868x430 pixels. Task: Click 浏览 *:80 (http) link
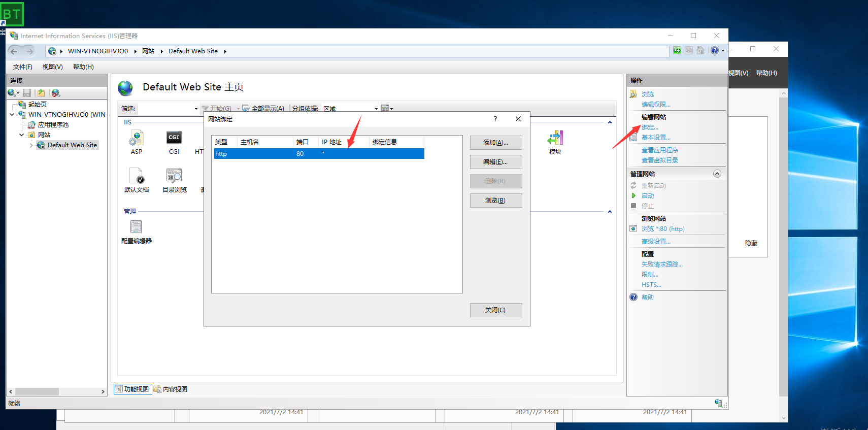(663, 229)
